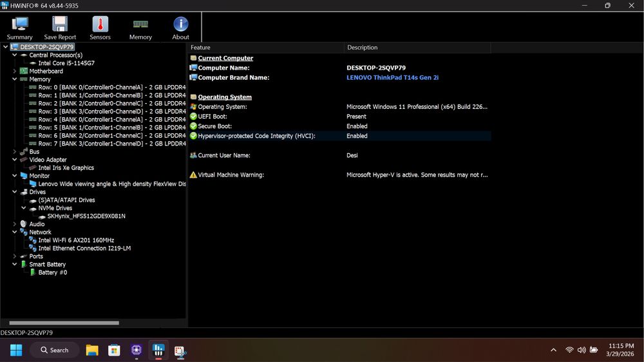Viewport: 644px width, 362px height.
Task: Select Intel Core i5-1145G7 processor
Action: click(x=66, y=63)
